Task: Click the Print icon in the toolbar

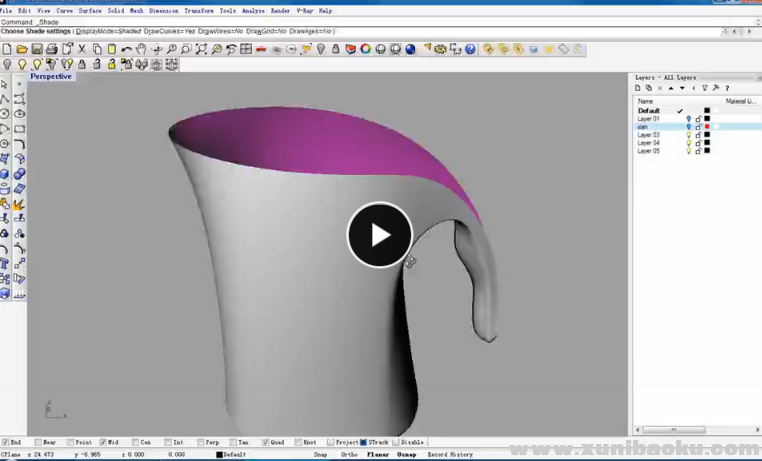Action: (x=52, y=49)
